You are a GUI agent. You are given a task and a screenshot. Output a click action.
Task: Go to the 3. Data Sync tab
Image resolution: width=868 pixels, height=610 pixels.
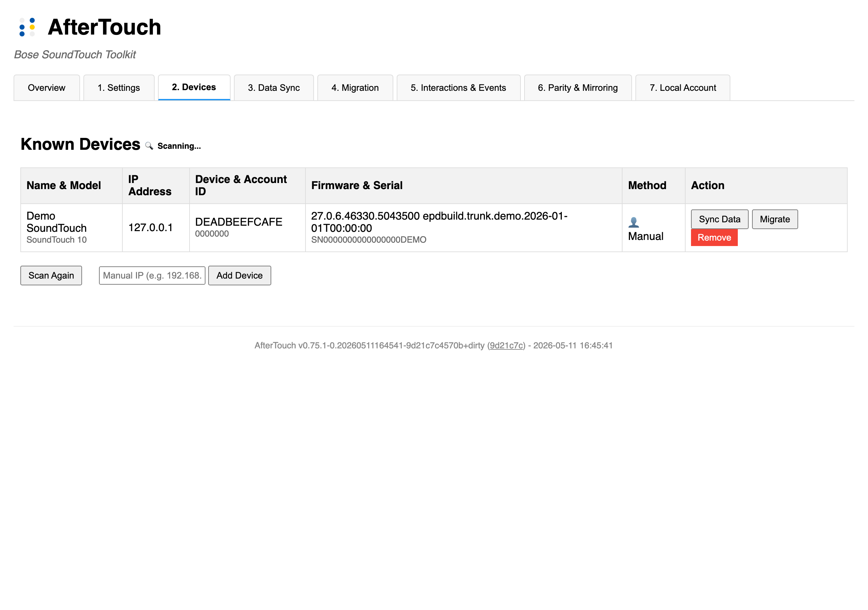pos(274,88)
